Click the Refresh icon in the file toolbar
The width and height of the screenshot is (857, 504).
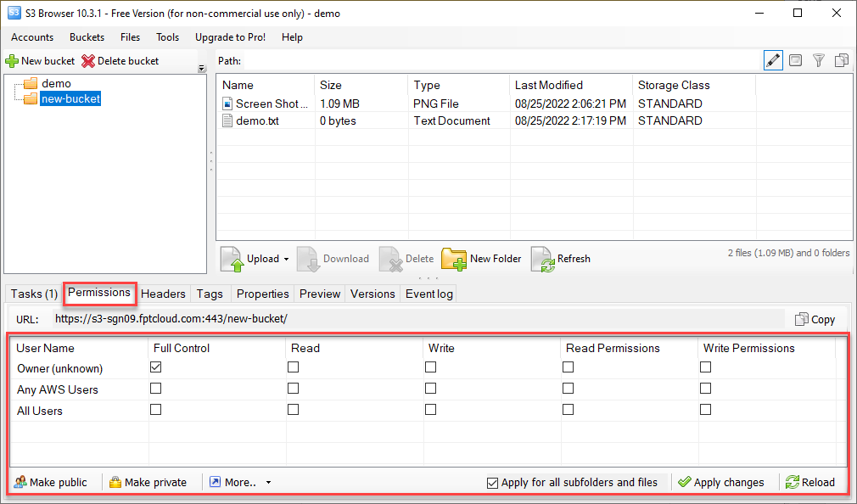point(543,259)
